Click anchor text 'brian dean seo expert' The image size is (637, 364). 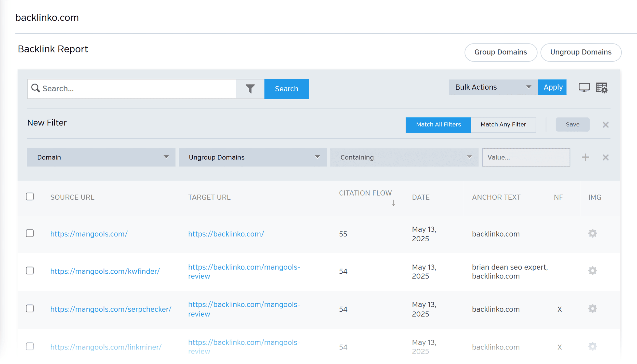coord(510,267)
